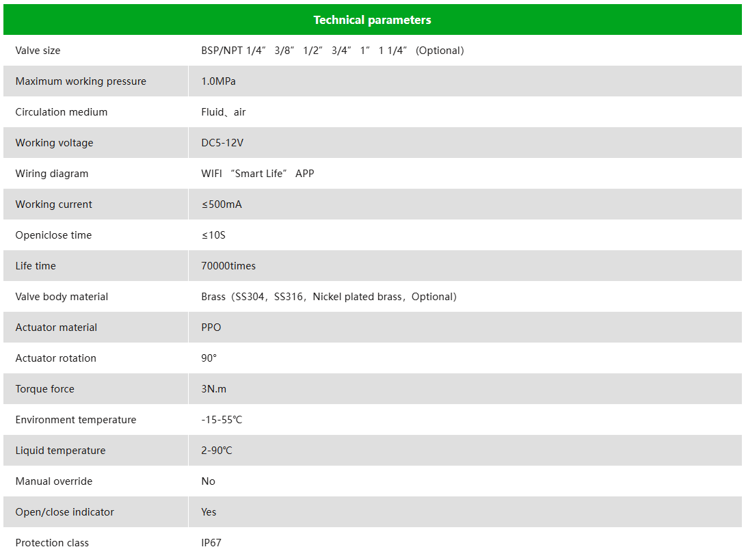The width and height of the screenshot is (746, 560).
Task: Select the Wiring diagram row label
Action: (x=52, y=174)
